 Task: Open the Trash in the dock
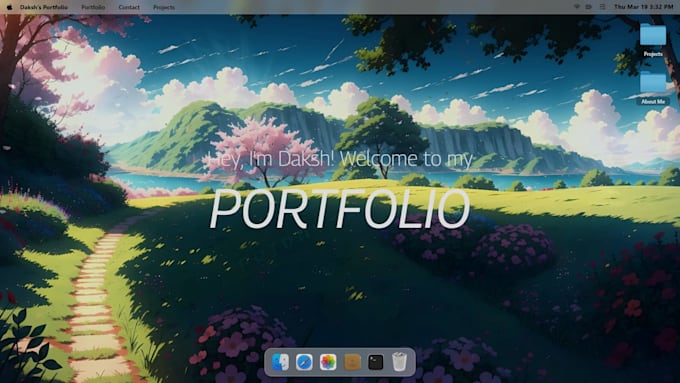click(x=399, y=362)
